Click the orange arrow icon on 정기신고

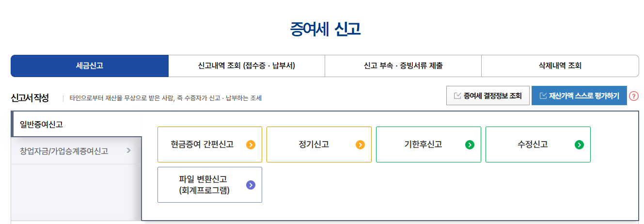[360, 144]
